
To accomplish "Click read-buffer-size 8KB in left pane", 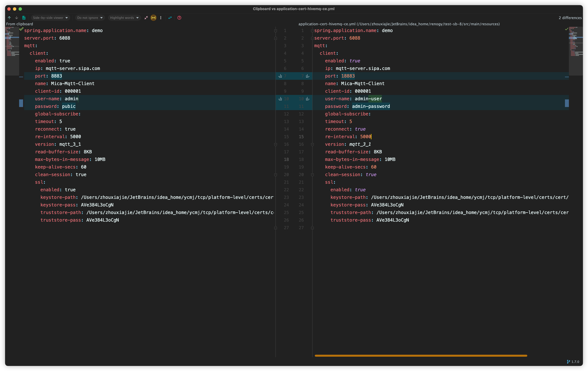I will [88, 152].
